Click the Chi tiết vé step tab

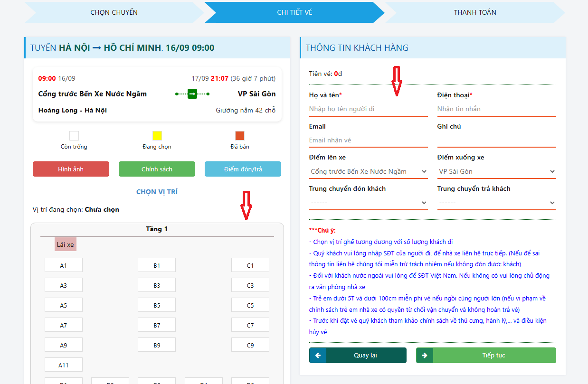click(x=294, y=12)
